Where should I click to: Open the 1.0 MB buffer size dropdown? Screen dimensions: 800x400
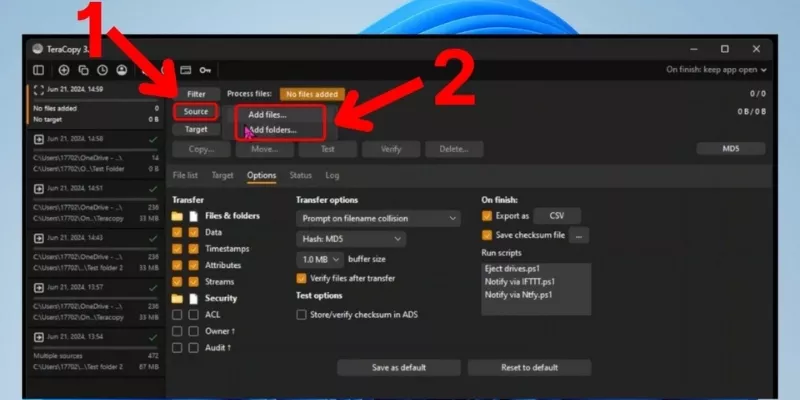pyautogui.click(x=320, y=260)
